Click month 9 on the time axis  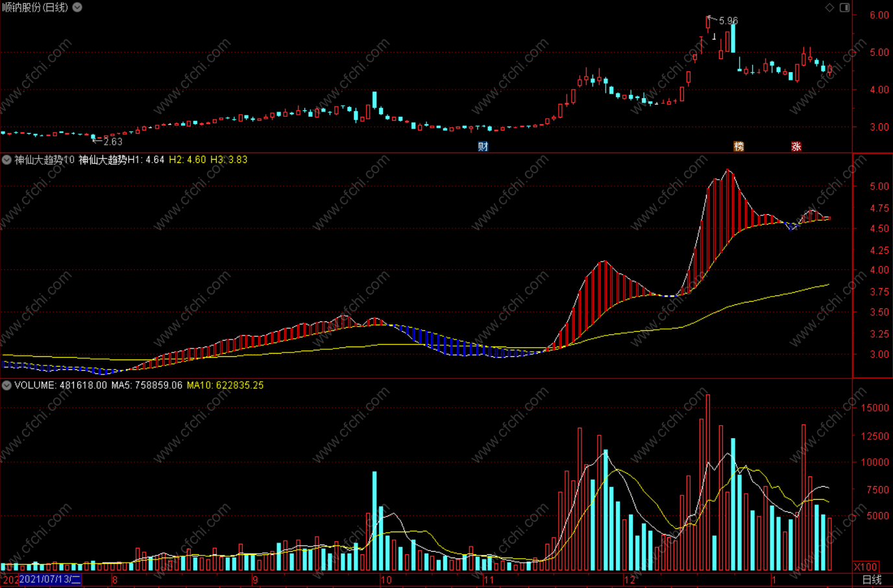coord(255,580)
